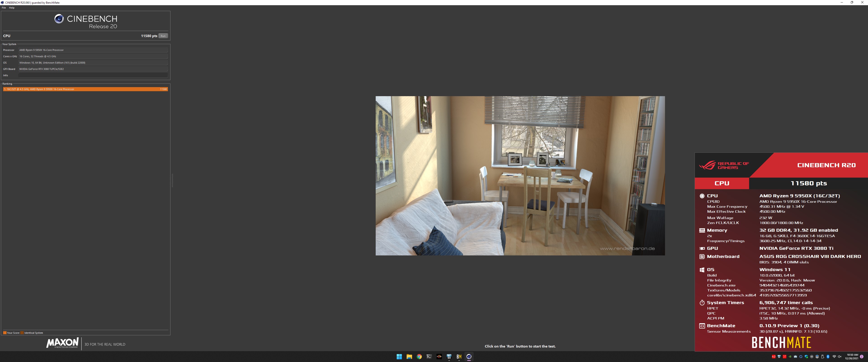
Task: Click the Max Wattage 232 W value
Action: 766,218
